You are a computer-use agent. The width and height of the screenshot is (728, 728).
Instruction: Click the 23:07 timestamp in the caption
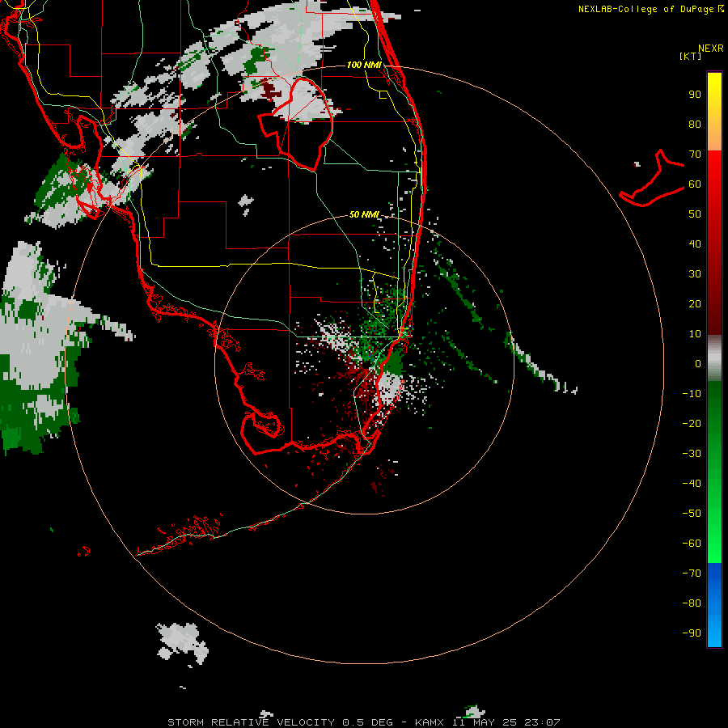(542, 722)
